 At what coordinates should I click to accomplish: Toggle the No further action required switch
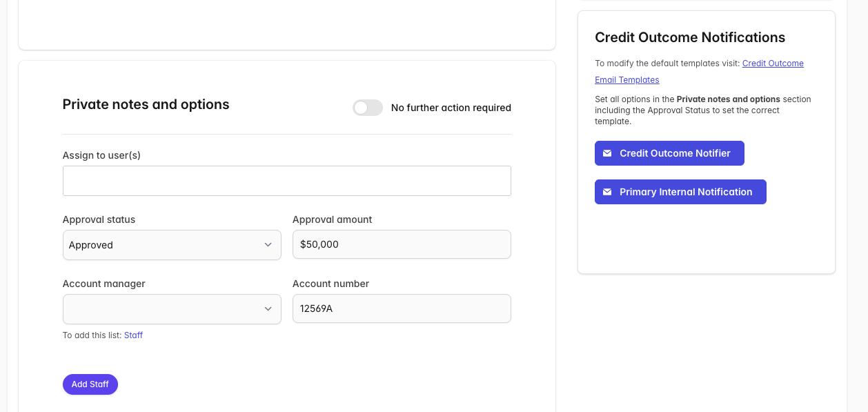pyautogui.click(x=368, y=108)
